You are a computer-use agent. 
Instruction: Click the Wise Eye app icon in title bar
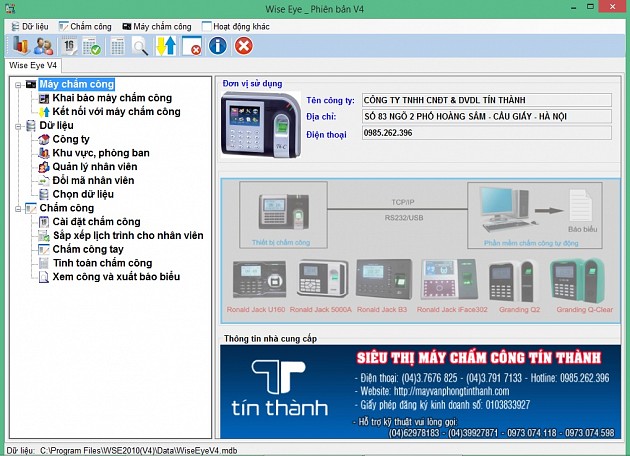pos(10,8)
